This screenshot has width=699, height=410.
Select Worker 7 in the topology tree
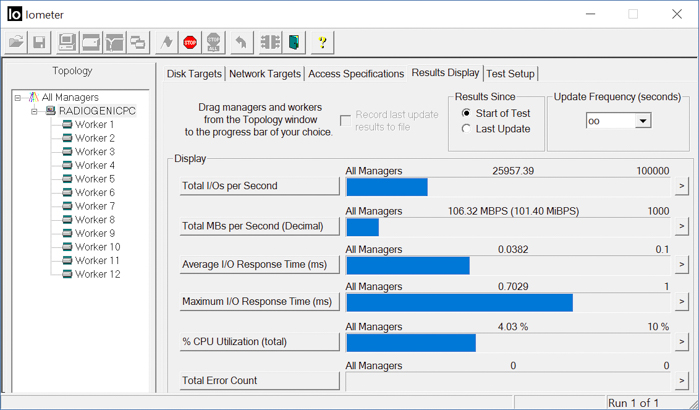[x=94, y=206]
